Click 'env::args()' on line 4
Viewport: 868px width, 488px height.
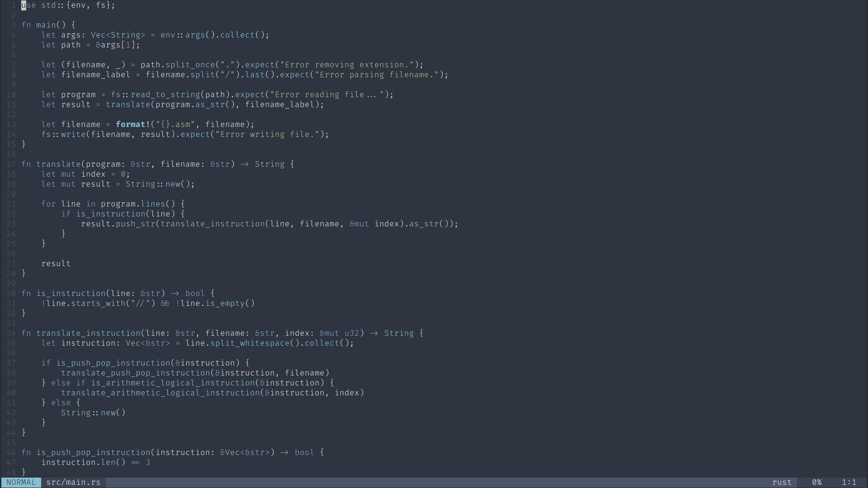pos(188,35)
